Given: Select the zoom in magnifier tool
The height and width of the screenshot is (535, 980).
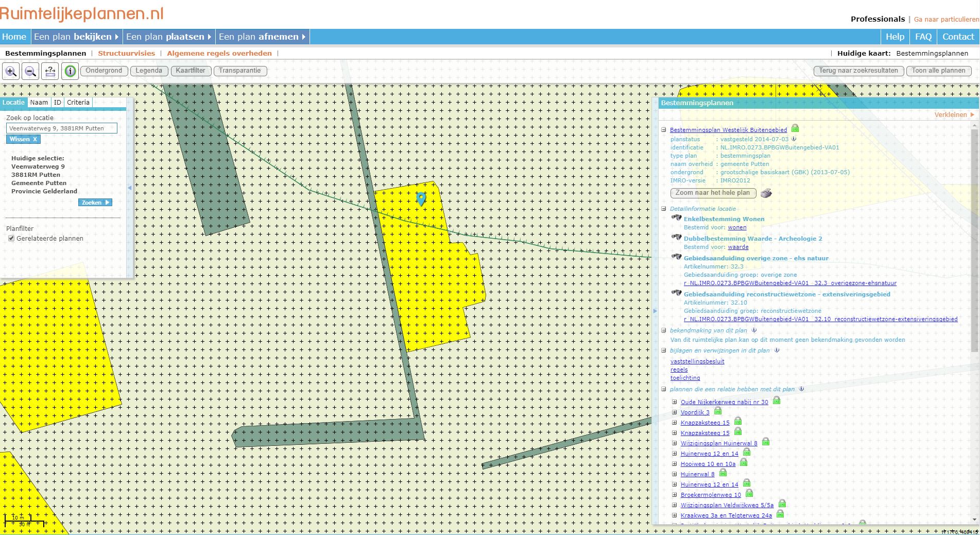Looking at the screenshot, I should click(x=11, y=71).
